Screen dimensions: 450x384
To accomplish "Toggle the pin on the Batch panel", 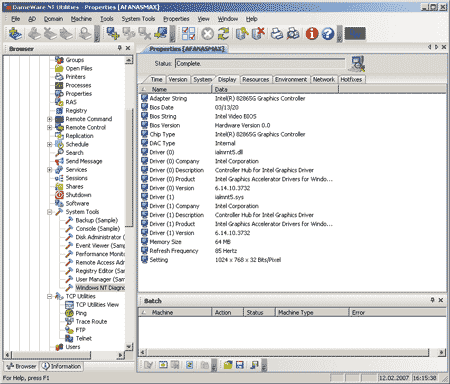I will click(x=432, y=300).
